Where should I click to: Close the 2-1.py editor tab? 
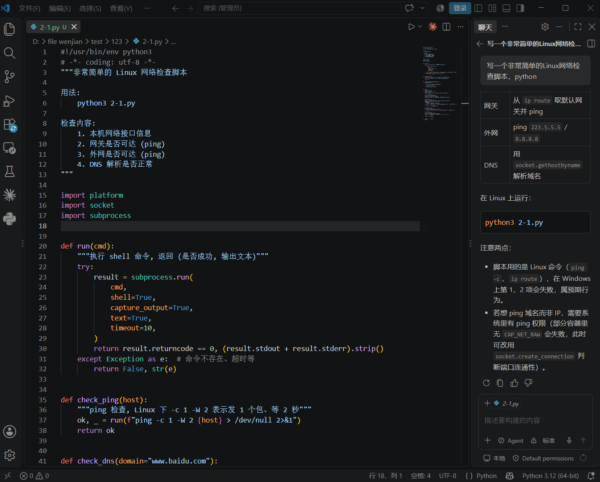coord(74,27)
